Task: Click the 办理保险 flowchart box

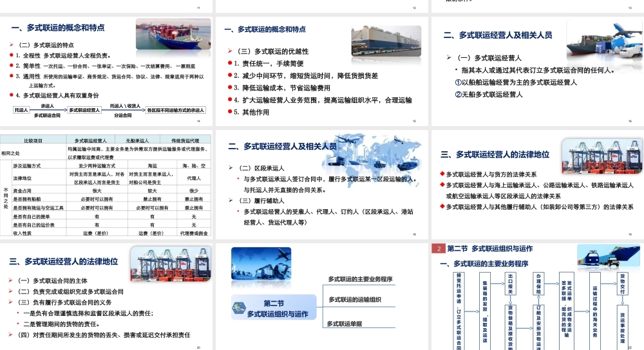Action: coord(538,284)
